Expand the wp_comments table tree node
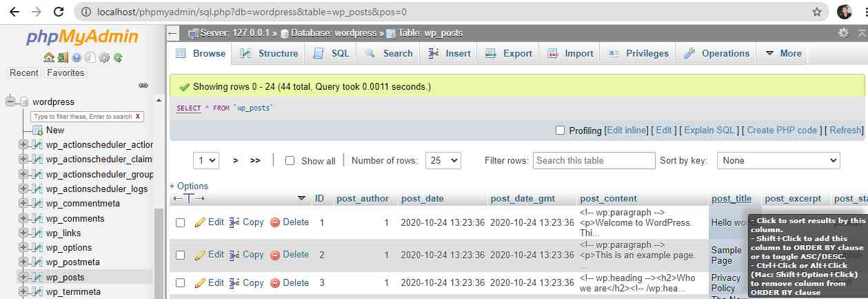868x299 pixels. 23,218
